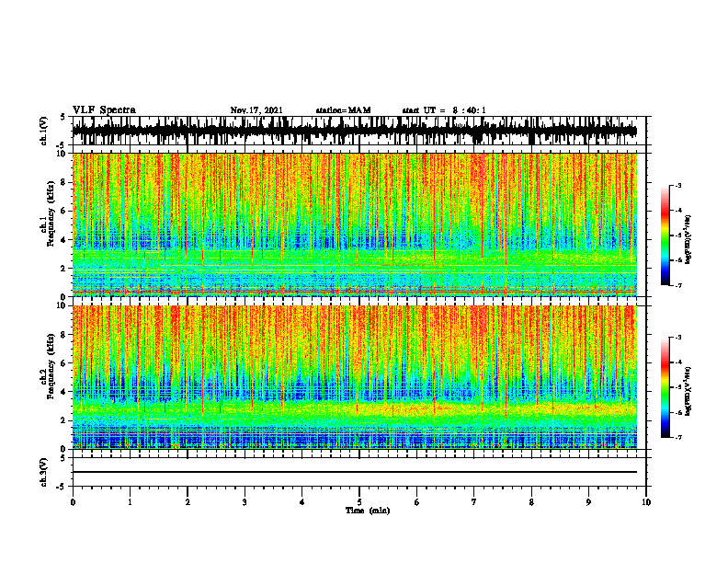Click the ch.2 spectrogram color bar
The image size is (728, 563).
click(665, 387)
